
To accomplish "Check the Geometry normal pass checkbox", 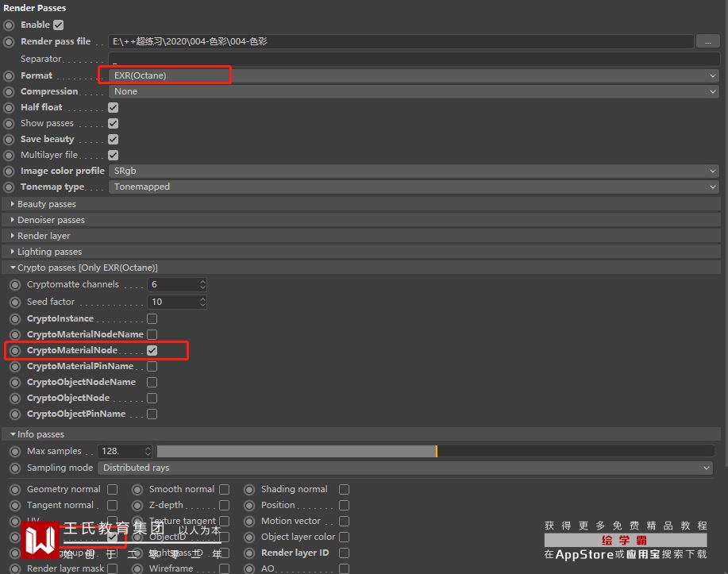I will pos(113,490).
